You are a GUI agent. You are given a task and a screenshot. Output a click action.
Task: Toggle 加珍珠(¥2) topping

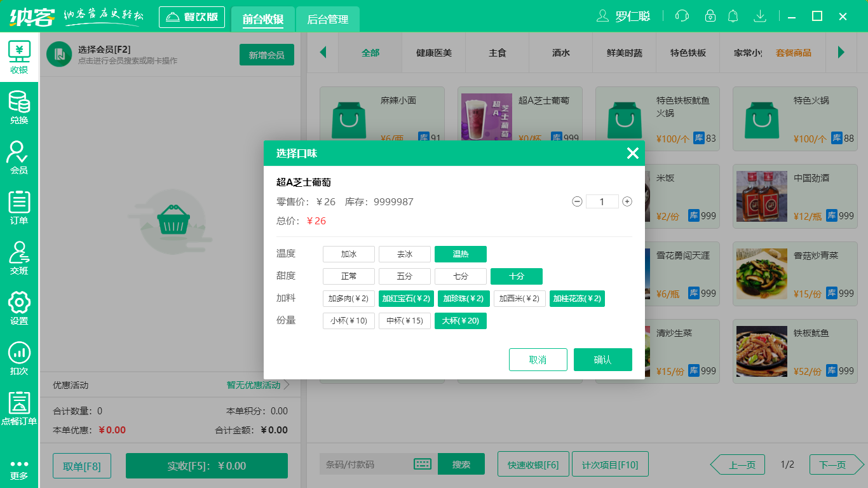464,299
